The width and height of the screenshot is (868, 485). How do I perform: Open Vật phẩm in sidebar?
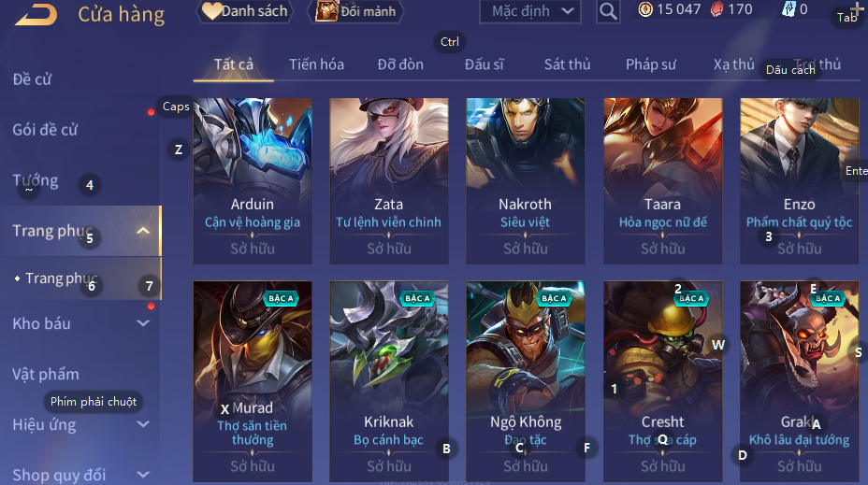tap(46, 375)
